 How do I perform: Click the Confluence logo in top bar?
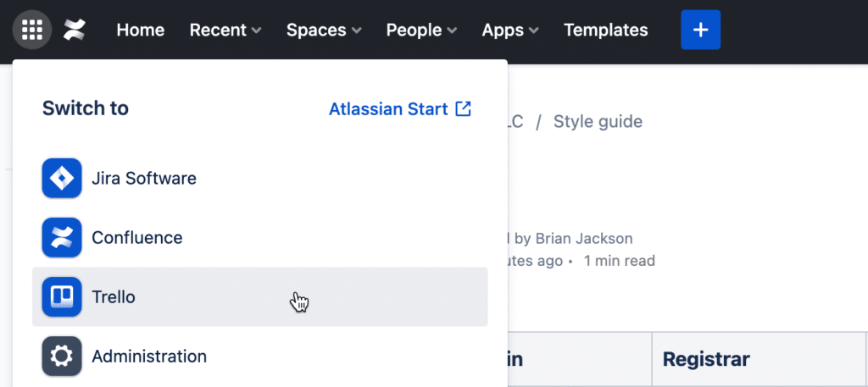pos(75,30)
